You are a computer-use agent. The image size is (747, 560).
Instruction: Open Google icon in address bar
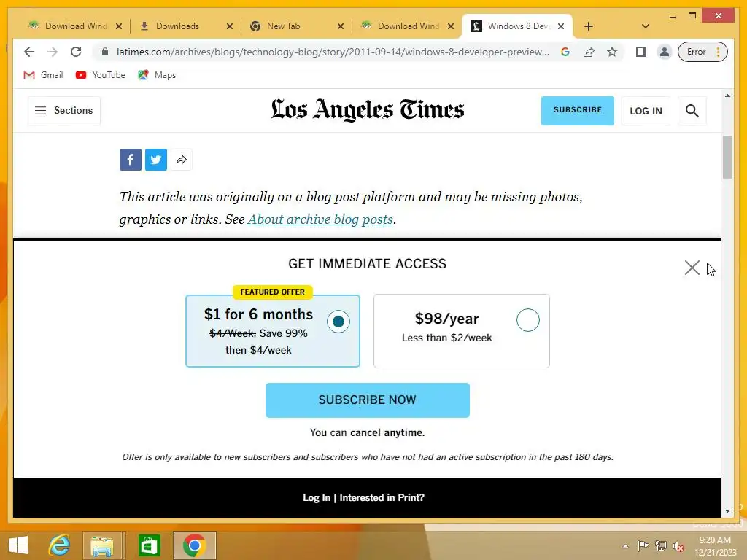[565, 52]
